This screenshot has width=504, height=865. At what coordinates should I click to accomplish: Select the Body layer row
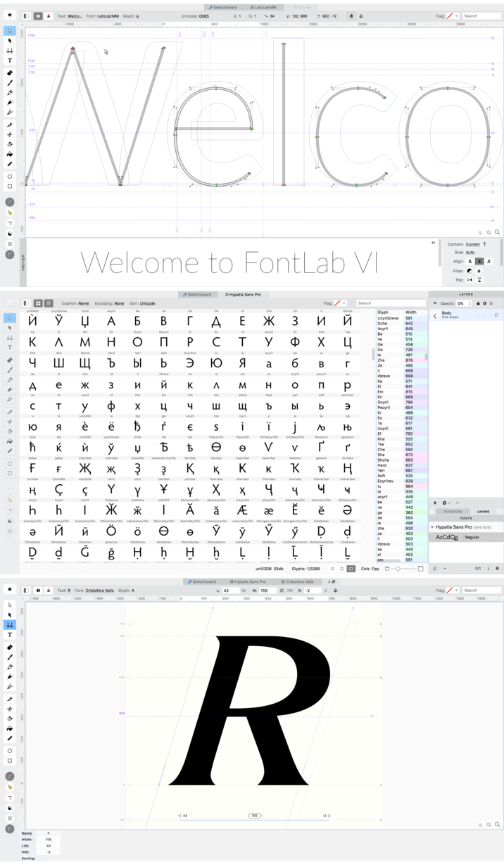466,315
